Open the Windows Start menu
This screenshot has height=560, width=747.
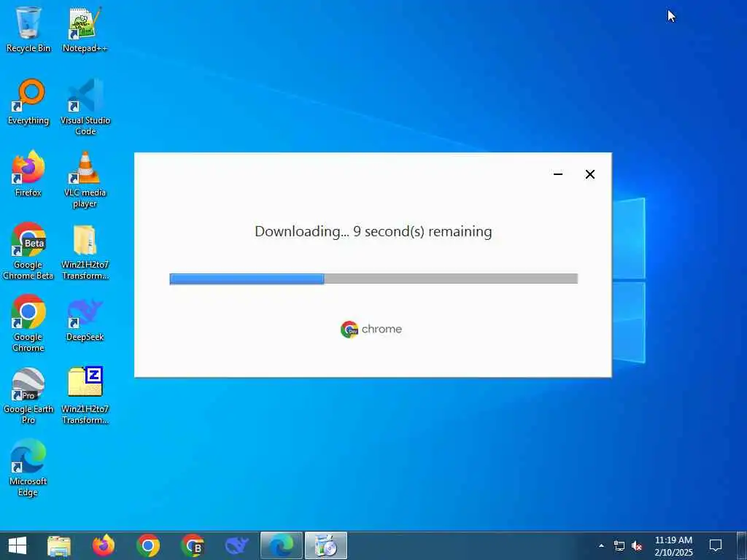pyautogui.click(x=18, y=545)
